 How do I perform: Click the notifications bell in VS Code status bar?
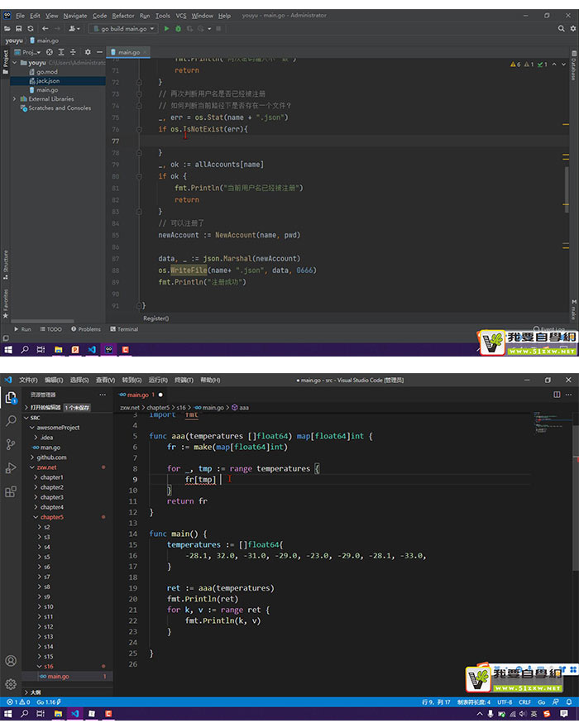pos(569,702)
